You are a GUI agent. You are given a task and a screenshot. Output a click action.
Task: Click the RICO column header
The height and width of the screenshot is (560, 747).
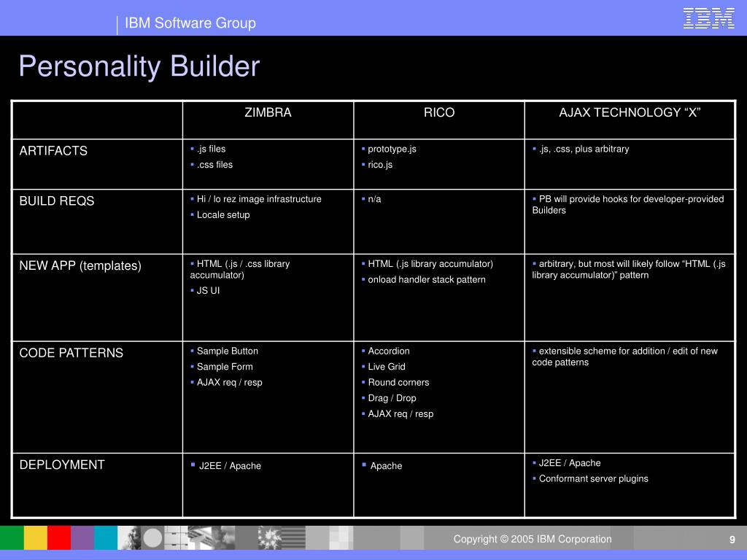pos(438,112)
